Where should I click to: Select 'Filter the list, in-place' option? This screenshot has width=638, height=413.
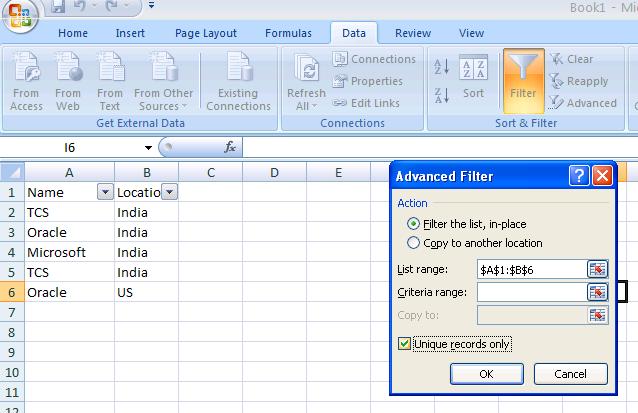click(467, 224)
